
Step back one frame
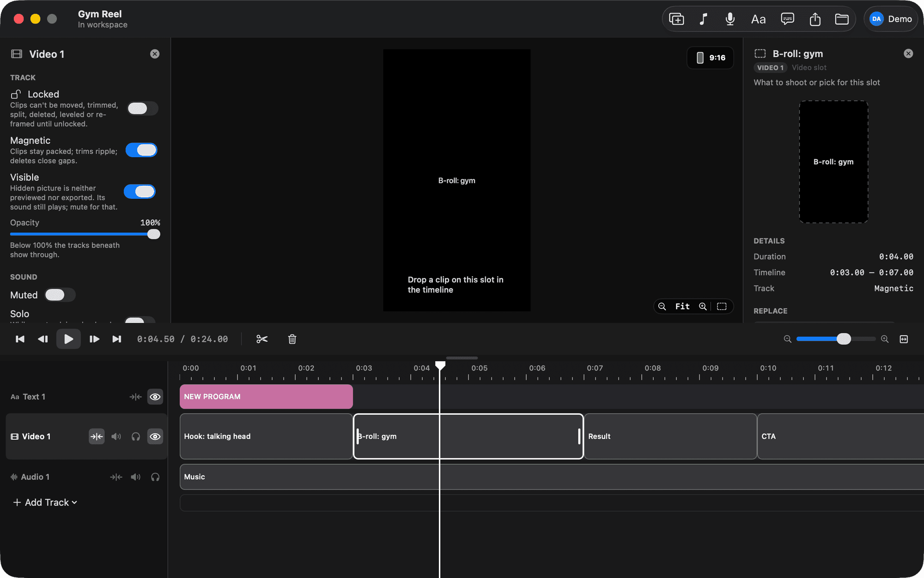pyautogui.click(x=43, y=339)
